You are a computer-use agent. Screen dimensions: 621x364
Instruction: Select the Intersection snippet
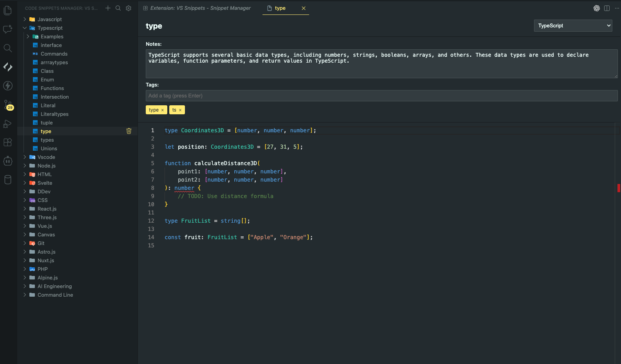54,97
